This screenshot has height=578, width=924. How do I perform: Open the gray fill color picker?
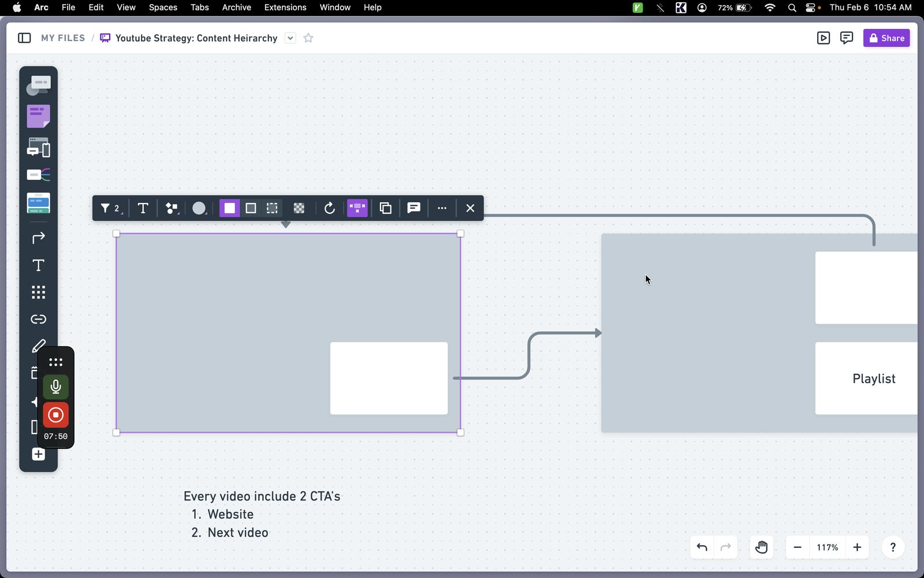click(x=199, y=208)
